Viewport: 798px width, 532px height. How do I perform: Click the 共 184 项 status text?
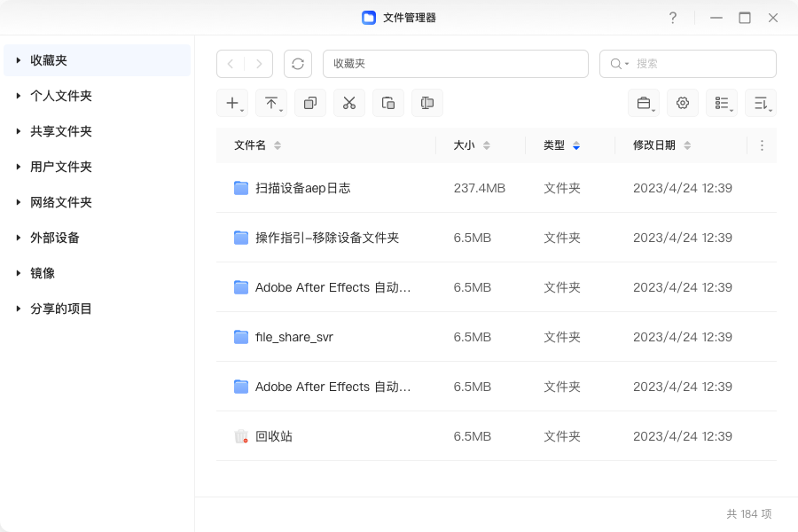click(x=748, y=513)
